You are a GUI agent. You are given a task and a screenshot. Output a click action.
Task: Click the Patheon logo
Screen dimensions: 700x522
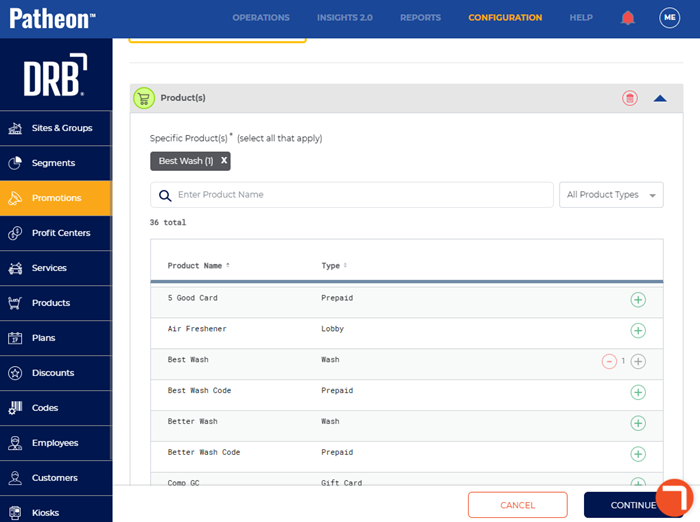click(x=52, y=19)
